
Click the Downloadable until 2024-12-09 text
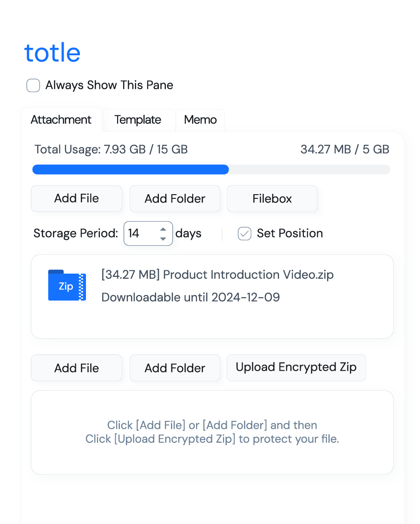[x=190, y=297]
